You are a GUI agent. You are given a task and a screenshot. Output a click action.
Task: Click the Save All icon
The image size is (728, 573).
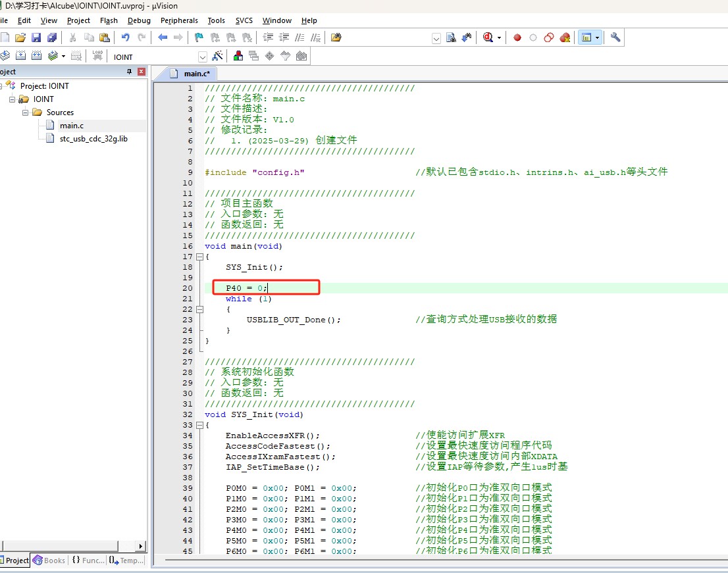(x=52, y=37)
